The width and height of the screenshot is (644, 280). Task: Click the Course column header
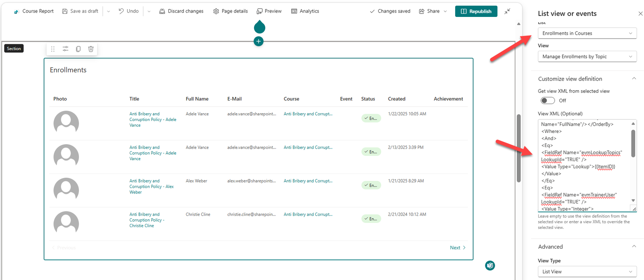pos(291,99)
